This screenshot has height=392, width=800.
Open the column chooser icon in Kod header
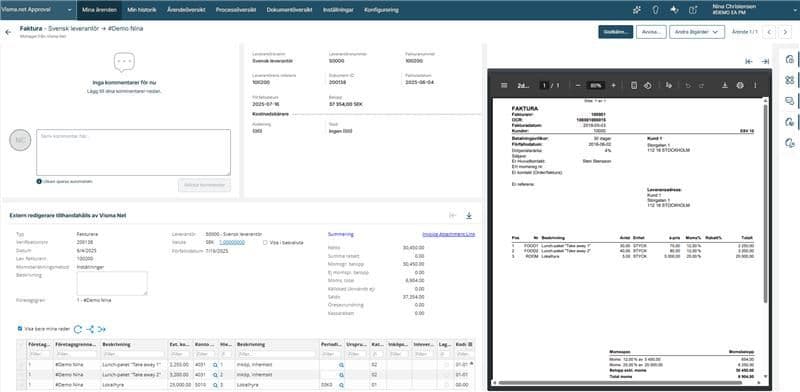coord(470,345)
